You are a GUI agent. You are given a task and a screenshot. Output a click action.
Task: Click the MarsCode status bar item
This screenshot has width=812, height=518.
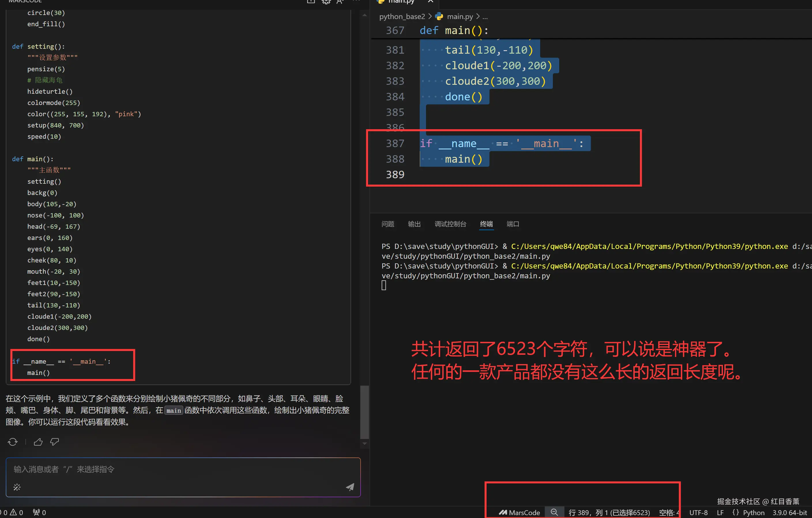(520, 513)
